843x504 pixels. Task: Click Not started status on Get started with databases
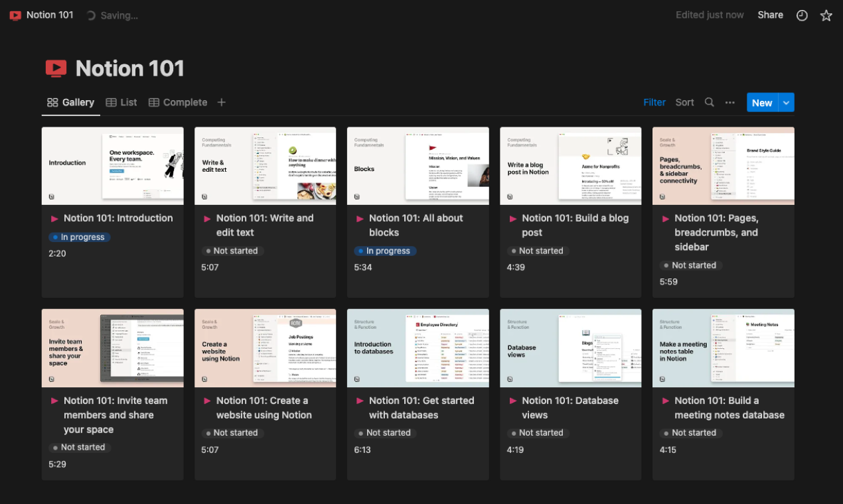(x=386, y=433)
